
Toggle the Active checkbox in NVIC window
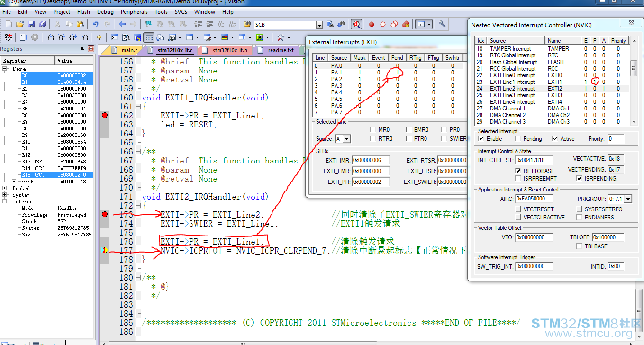555,139
